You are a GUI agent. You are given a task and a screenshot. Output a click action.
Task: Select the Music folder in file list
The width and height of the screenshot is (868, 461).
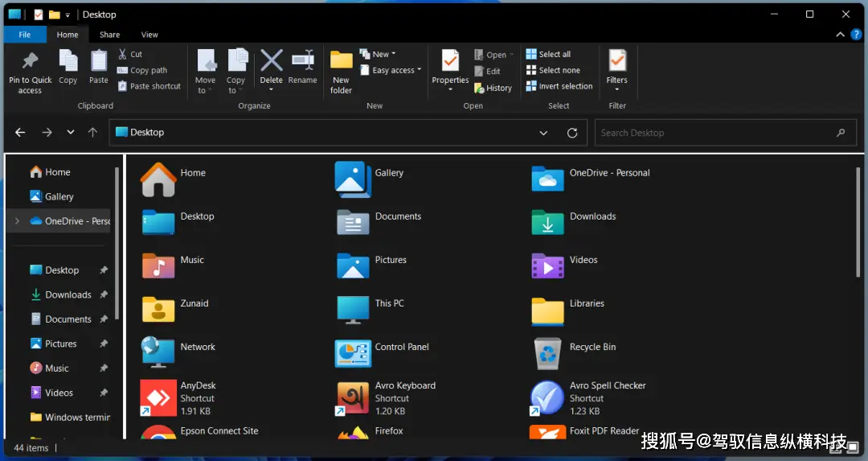tap(173, 265)
